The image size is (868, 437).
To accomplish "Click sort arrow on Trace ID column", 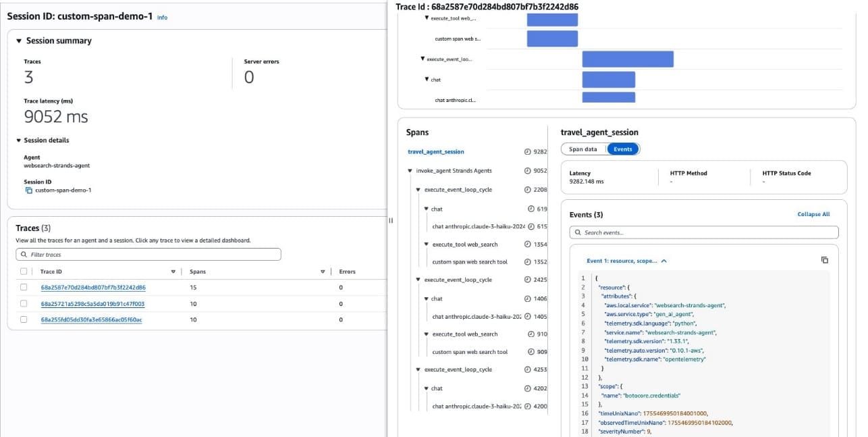I will click(x=173, y=272).
